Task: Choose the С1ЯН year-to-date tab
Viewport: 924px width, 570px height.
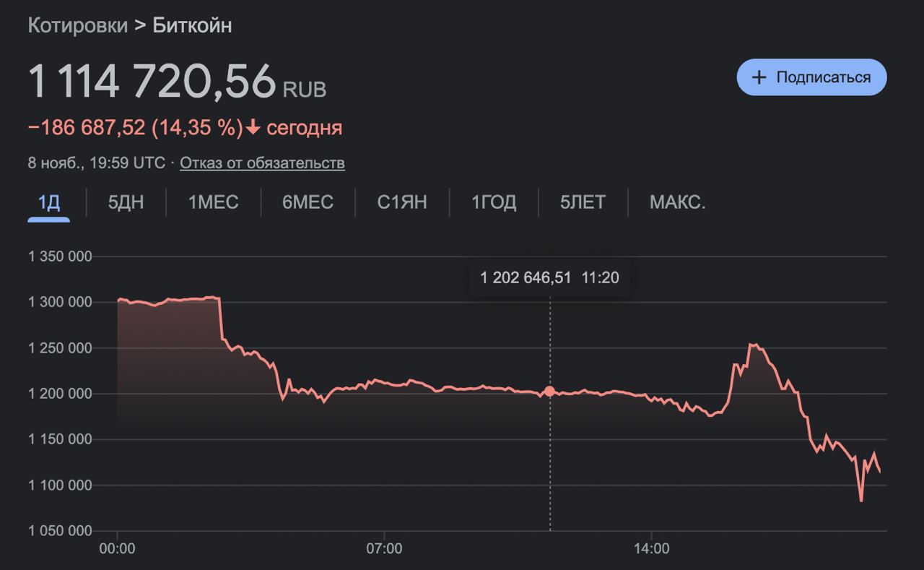Action: coord(402,202)
